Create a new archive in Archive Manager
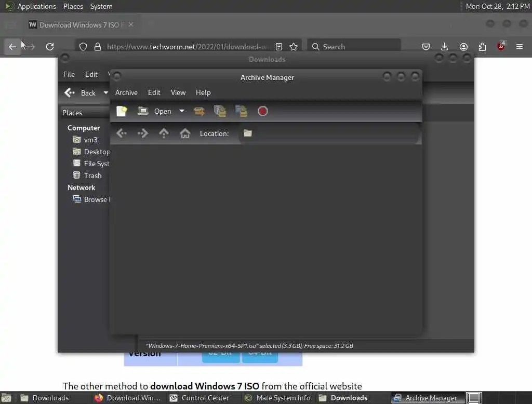This screenshot has height=404, width=532. (122, 111)
